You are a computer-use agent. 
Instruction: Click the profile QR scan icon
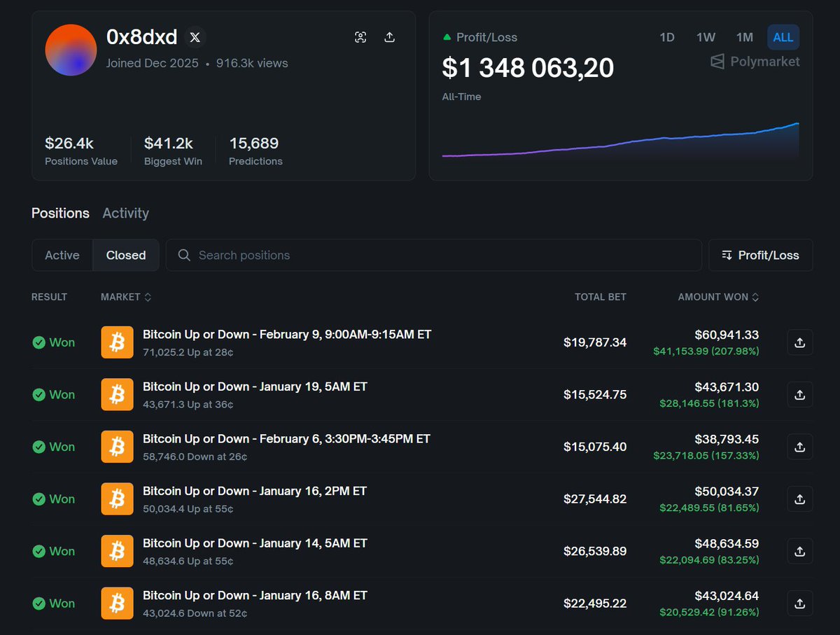point(360,37)
